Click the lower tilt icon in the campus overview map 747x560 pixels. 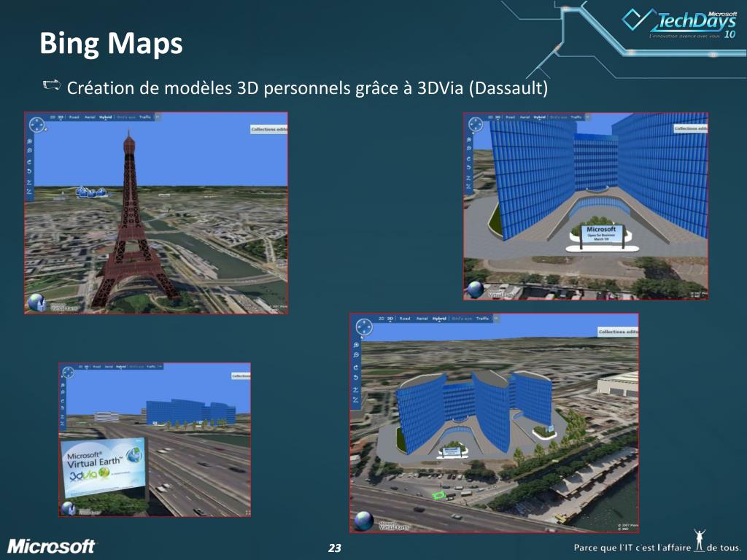(x=356, y=400)
